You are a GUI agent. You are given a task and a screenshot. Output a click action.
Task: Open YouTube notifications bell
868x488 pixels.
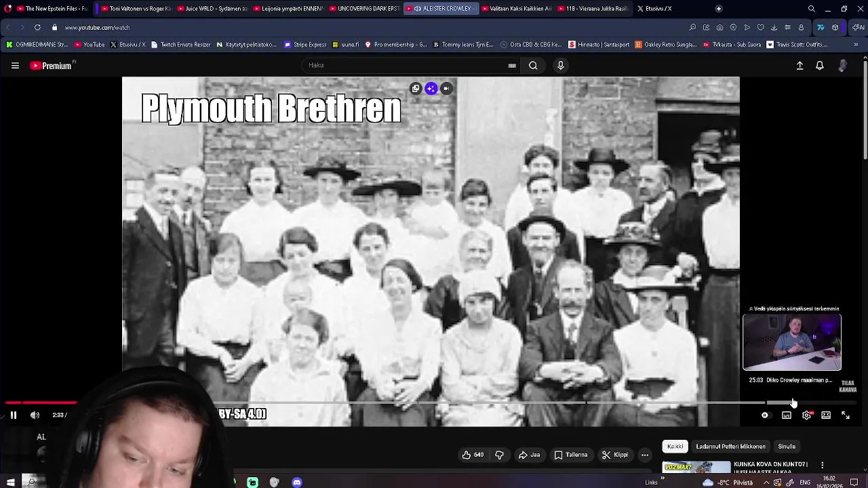[820, 65]
